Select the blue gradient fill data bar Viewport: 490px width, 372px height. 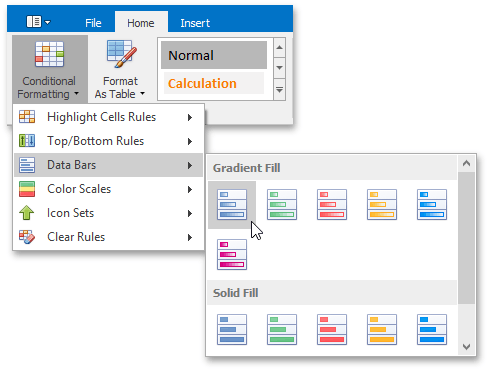pos(232,204)
